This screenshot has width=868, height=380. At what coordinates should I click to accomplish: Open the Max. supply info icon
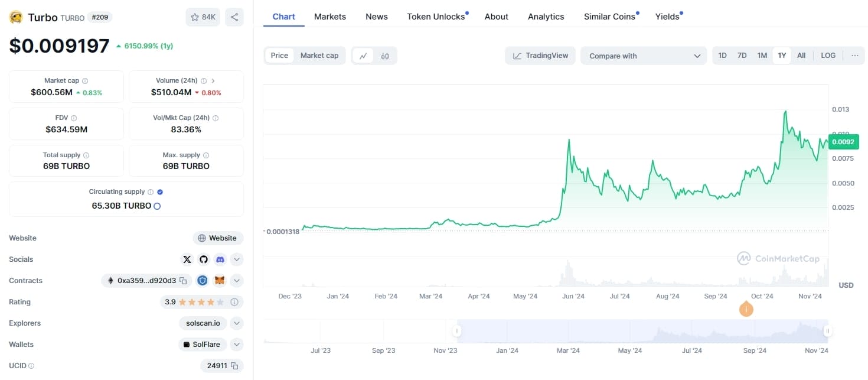pos(206,155)
